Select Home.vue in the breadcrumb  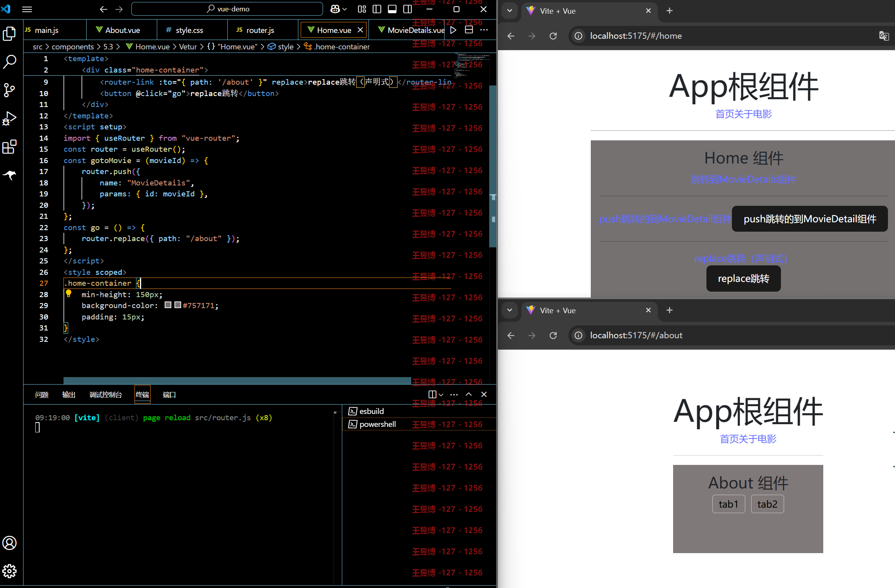(147, 47)
